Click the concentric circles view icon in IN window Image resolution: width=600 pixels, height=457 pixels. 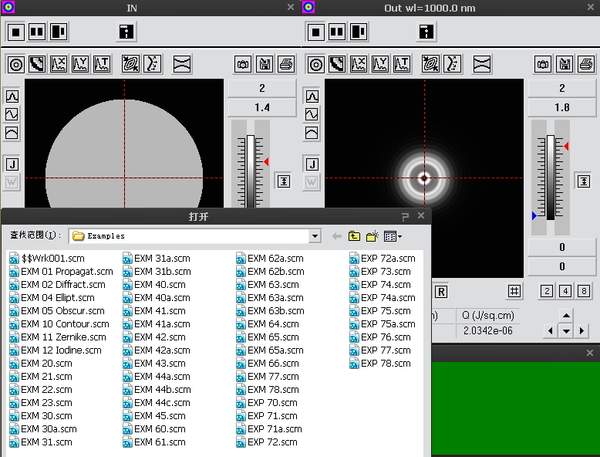[15, 65]
